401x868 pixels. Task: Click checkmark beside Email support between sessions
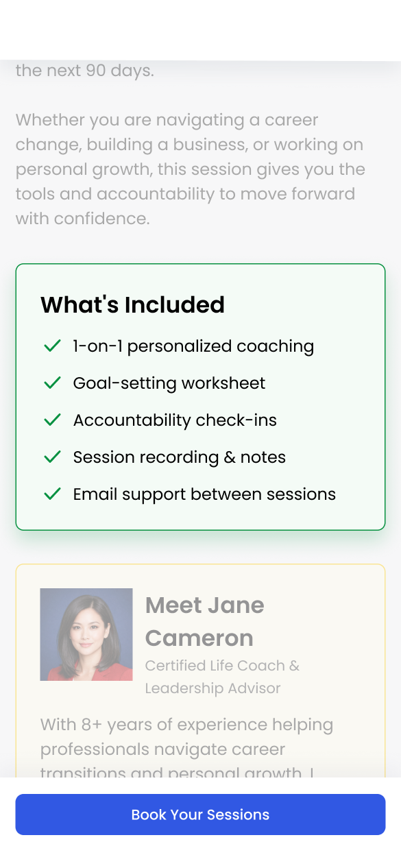click(53, 494)
